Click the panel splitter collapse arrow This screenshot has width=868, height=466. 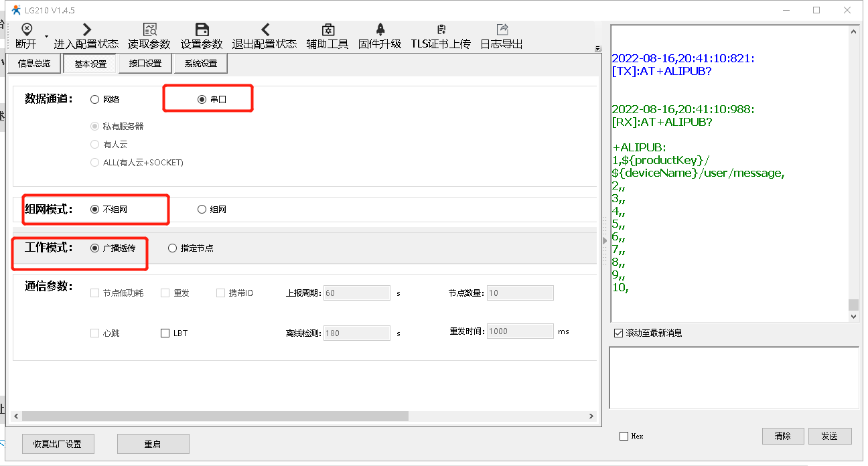[604, 240]
